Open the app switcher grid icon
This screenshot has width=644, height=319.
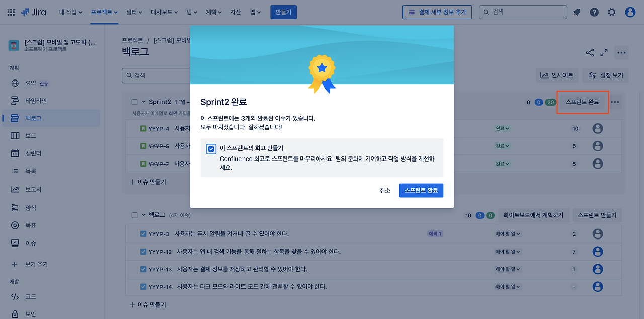click(10, 12)
